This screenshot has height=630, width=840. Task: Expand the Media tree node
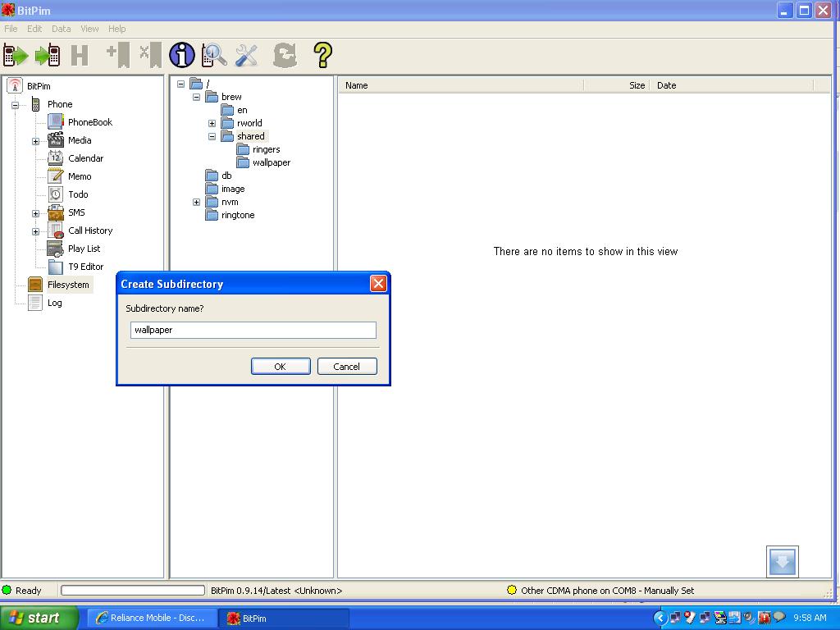click(35, 141)
